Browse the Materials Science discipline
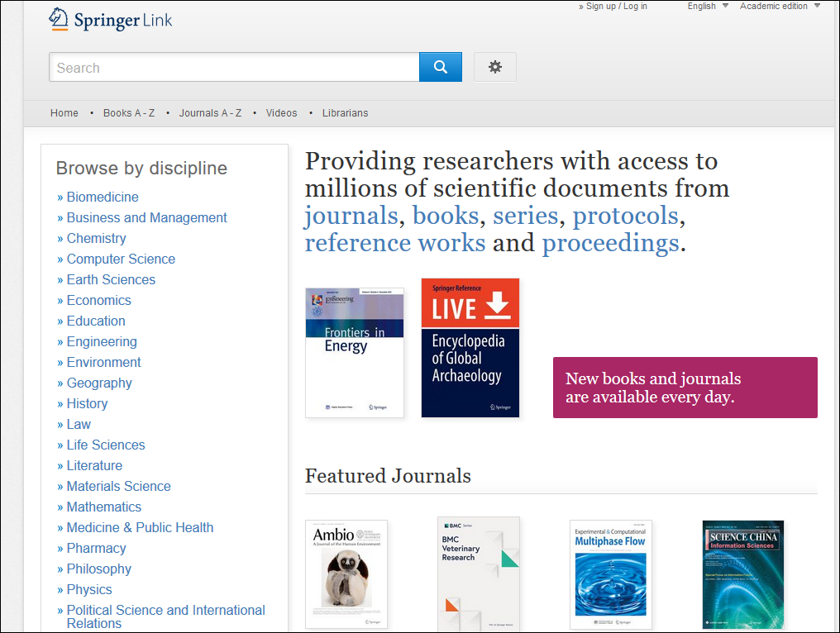The image size is (840, 633). [x=118, y=486]
